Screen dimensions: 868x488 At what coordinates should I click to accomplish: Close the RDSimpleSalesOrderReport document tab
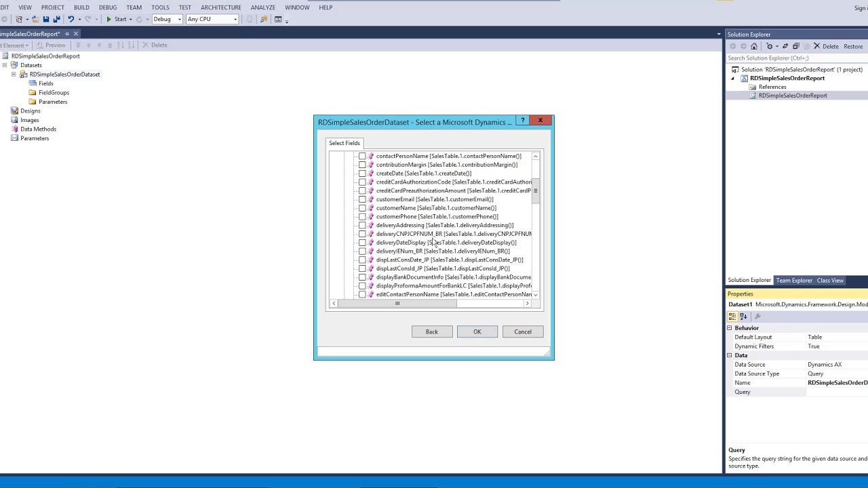click(x=76, y=34)
